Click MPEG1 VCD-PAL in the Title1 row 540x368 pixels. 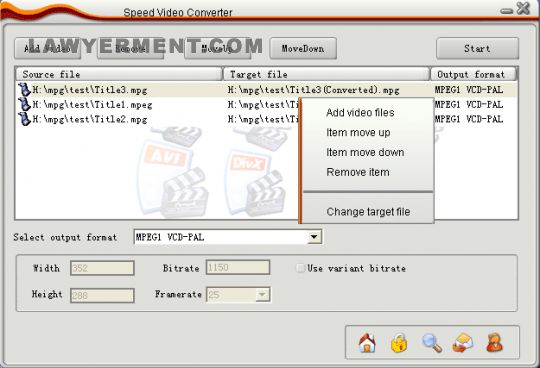click(469, 105)
